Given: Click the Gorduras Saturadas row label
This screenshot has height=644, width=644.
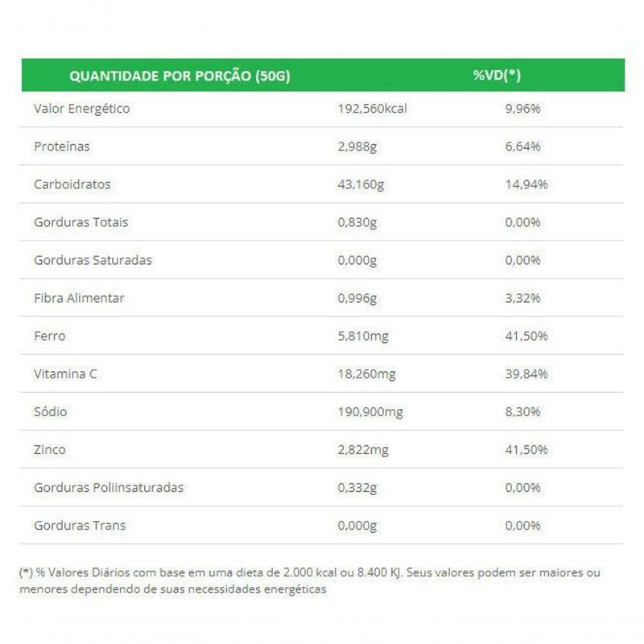Looking at the screenshot, I should [93, 260].
